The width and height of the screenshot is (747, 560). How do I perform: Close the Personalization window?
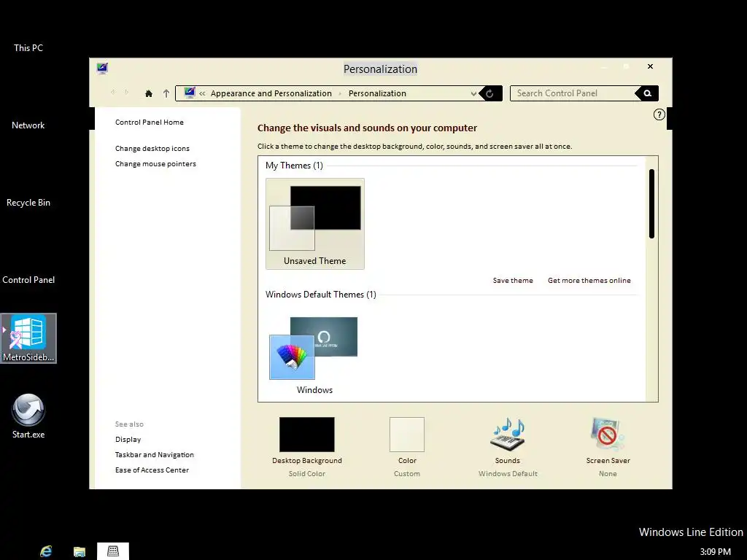[650, 66]
